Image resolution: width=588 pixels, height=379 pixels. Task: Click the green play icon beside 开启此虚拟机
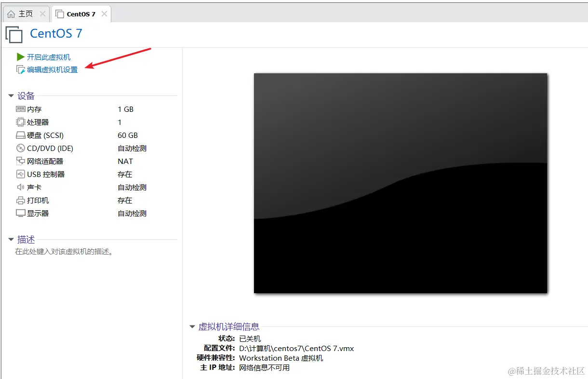coord(20,57)
